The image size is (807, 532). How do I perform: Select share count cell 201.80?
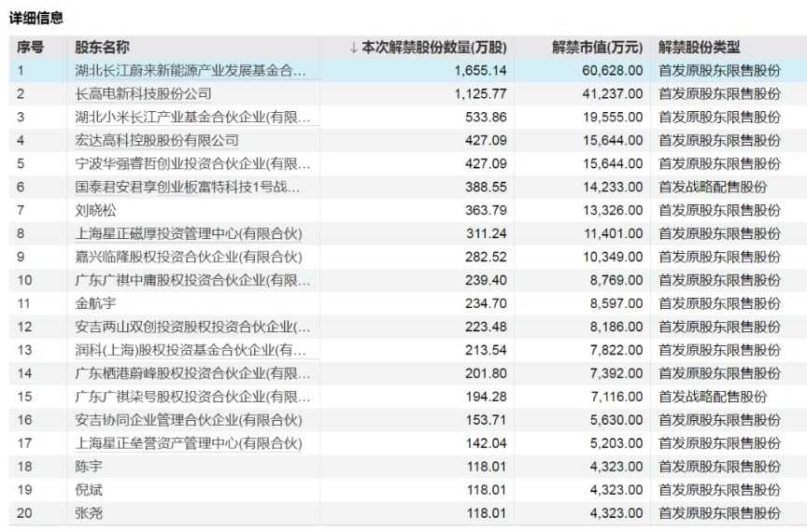click(x=486, y=373)
